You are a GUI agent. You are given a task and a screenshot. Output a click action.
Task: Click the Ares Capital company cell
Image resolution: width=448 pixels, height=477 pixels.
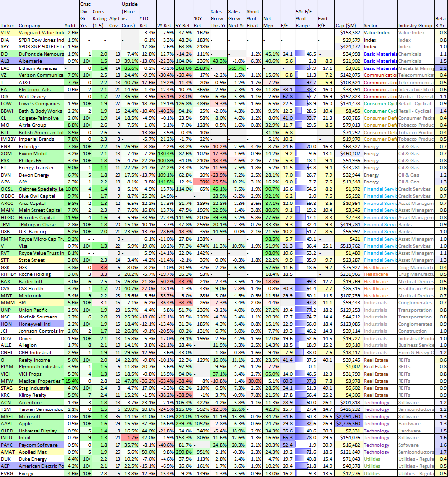point(41,203)
